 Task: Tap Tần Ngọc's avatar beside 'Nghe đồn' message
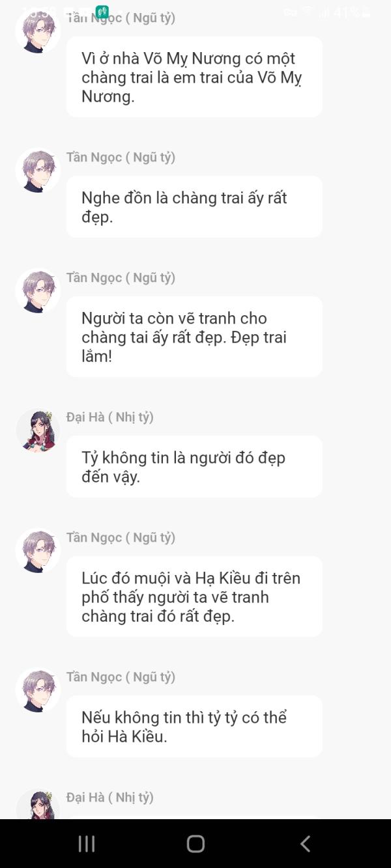pyautogui.click(x=38, y=171)
